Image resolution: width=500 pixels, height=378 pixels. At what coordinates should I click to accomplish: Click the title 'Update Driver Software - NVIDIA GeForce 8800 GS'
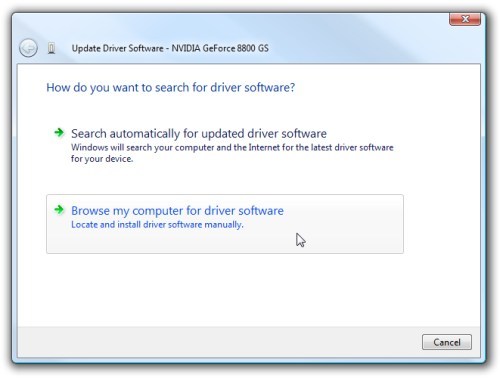pyautogui.click(x=170, y=48)
